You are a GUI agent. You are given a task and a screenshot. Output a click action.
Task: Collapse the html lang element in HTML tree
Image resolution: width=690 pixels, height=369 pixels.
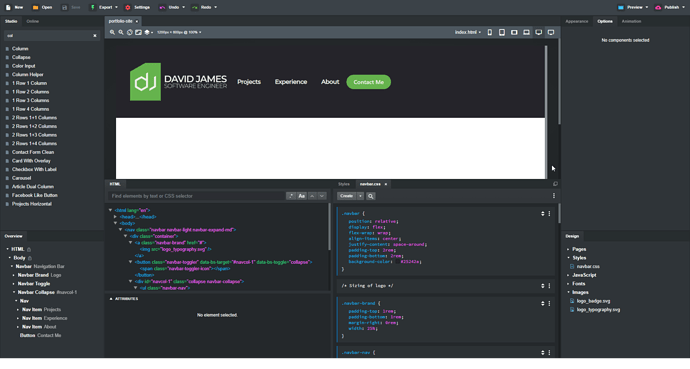point(110,210)
